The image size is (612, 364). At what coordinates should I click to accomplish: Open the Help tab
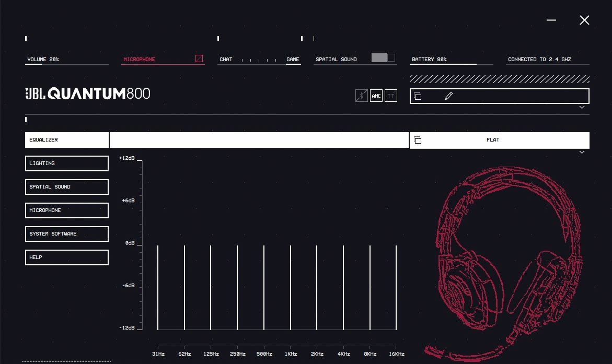[67, 257]
